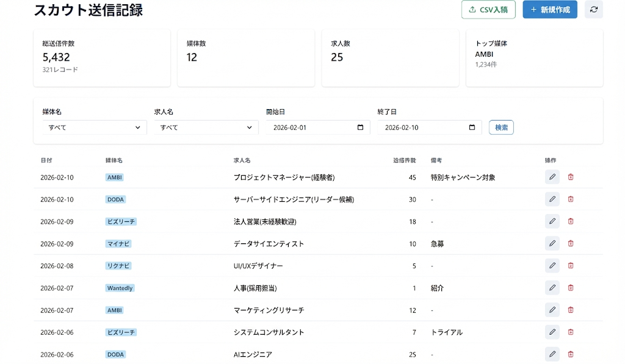Click the refresh icon button
Viewport: 625px width, 364px height.
pyautogui.click(x=593, y=10)
